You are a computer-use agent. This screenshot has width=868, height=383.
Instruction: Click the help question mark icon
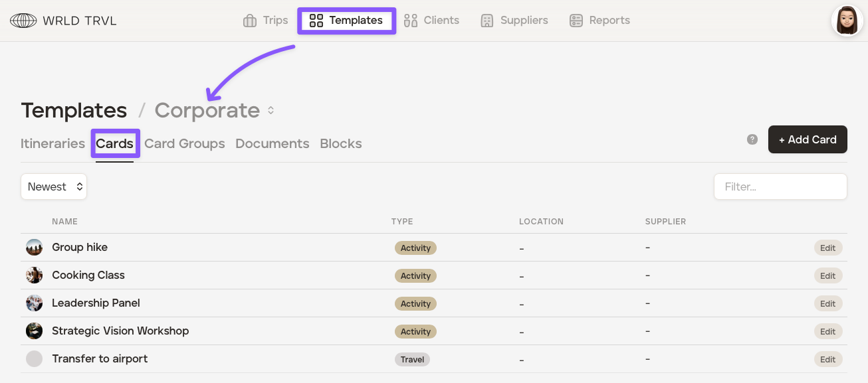coord(752,139)
